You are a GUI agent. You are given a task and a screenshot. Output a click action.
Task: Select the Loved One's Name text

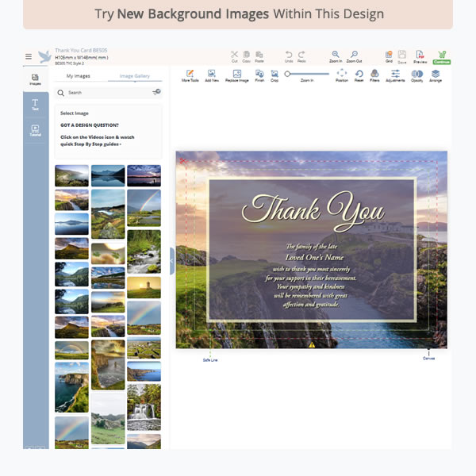point(314,257)
